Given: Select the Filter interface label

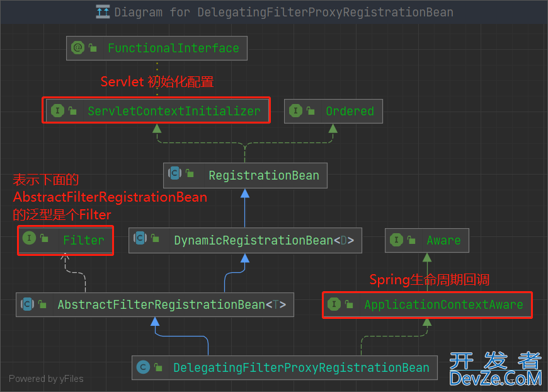Looking at the screenshot, I should 84,240.
